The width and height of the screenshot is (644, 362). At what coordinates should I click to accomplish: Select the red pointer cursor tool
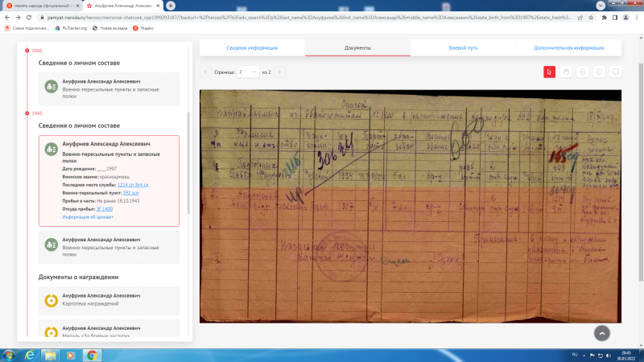[x=549, y=72]
